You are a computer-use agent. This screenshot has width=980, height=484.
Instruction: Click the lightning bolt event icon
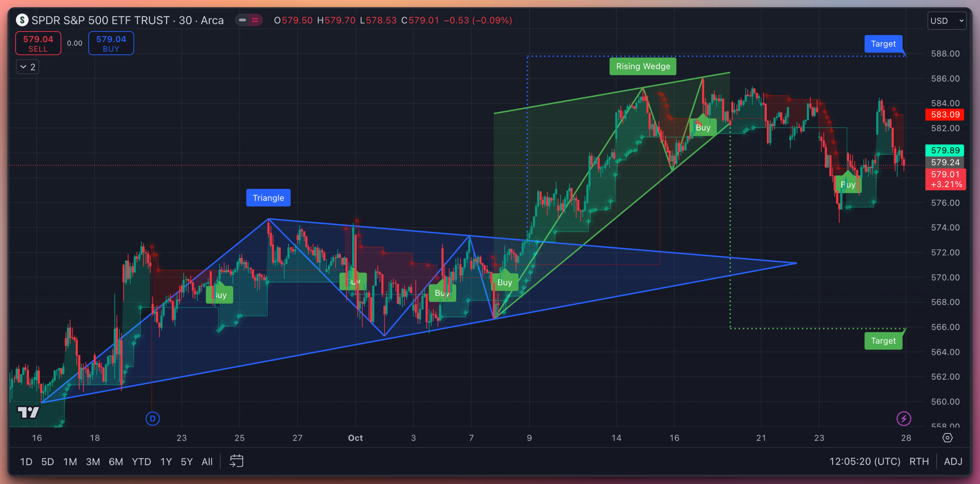pos(903,419)
